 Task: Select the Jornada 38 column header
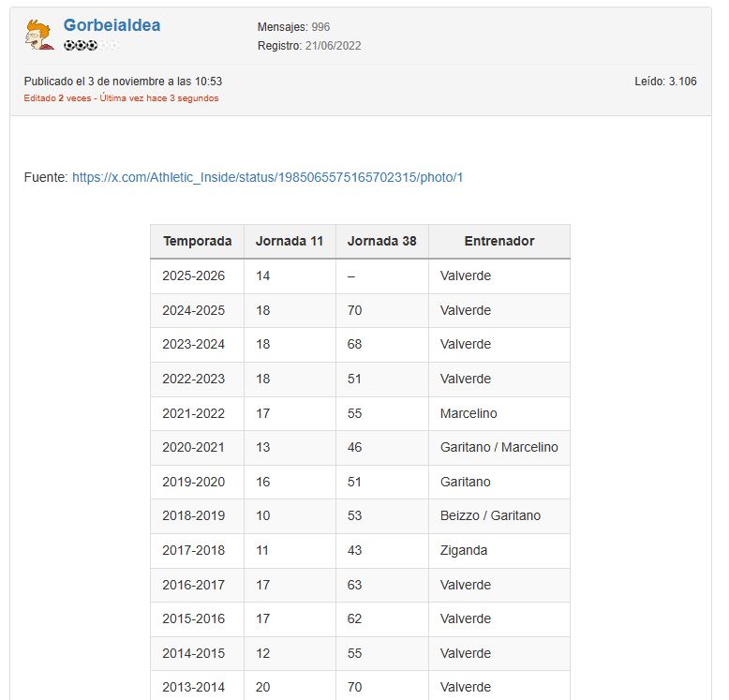[x=381, y=241]
